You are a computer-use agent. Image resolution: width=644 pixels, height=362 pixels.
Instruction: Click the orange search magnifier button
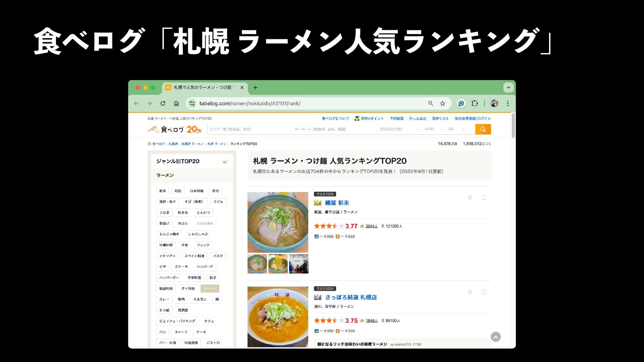pyautogui.click(x=483, y=129)
